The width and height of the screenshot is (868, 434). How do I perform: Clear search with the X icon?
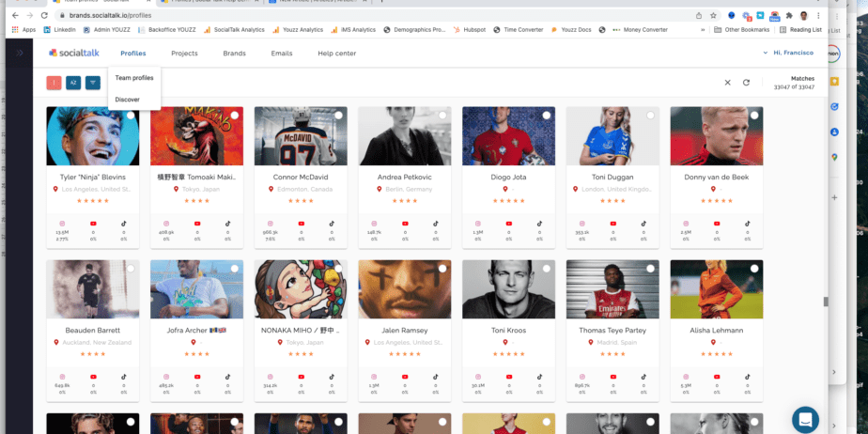click(x=727, y=83)
